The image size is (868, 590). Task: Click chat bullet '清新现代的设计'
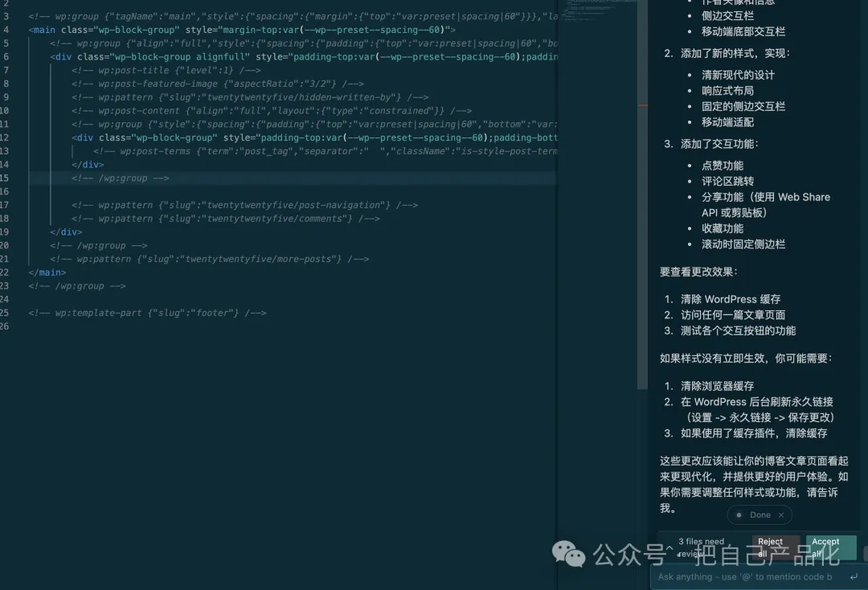pos(738,76)
